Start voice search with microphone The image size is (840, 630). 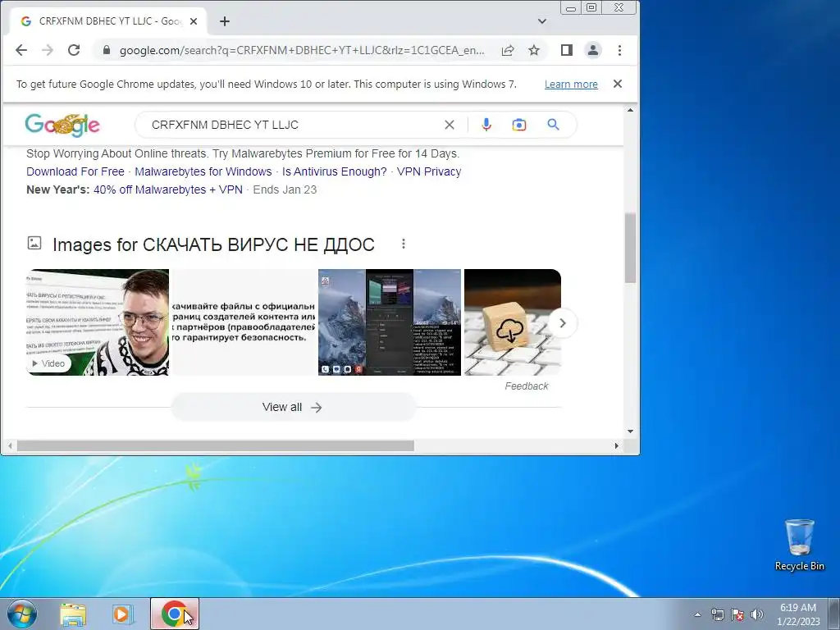486,125
